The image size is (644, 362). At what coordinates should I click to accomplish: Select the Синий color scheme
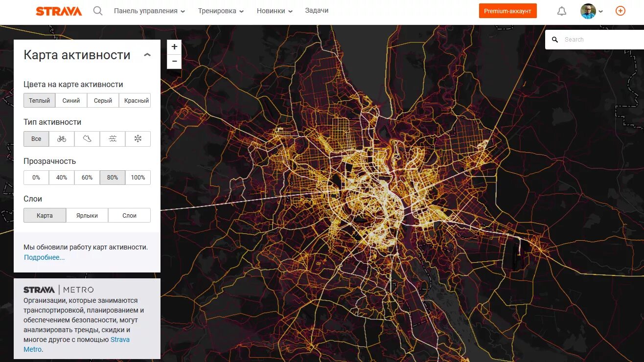(71, 100)
